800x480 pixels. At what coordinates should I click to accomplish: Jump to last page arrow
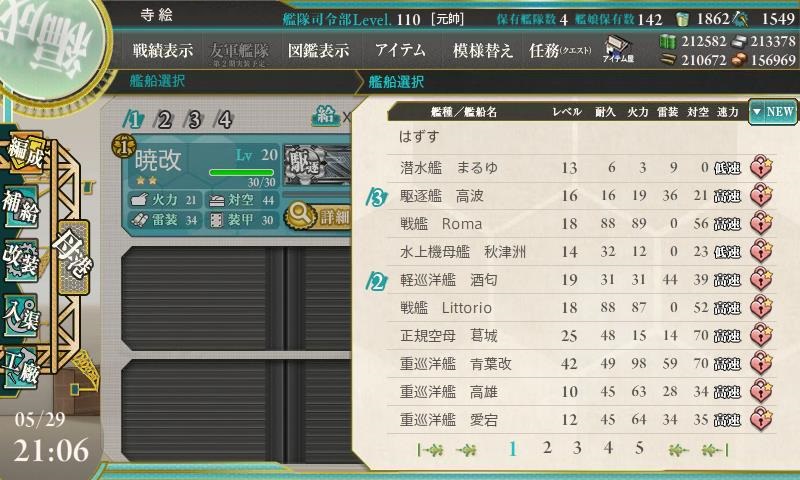click(714, 449)
